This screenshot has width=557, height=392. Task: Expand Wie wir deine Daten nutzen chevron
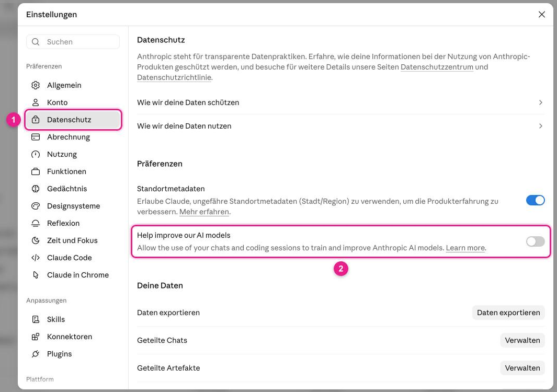(540, 126)
